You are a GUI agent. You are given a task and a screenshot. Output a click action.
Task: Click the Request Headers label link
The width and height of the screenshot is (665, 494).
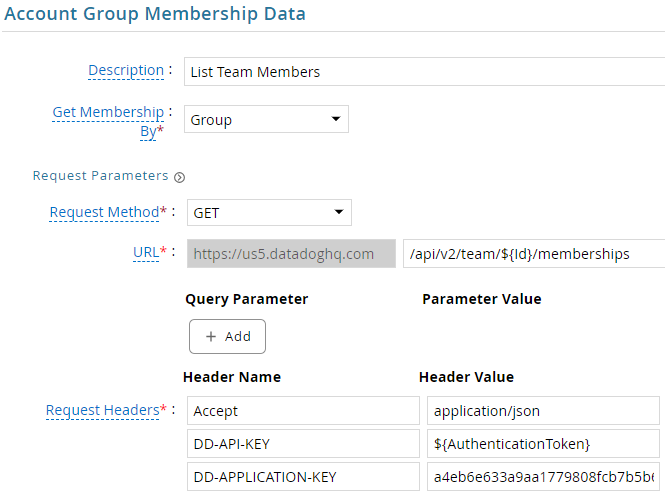pyautogui.click(x=103, y=410)
